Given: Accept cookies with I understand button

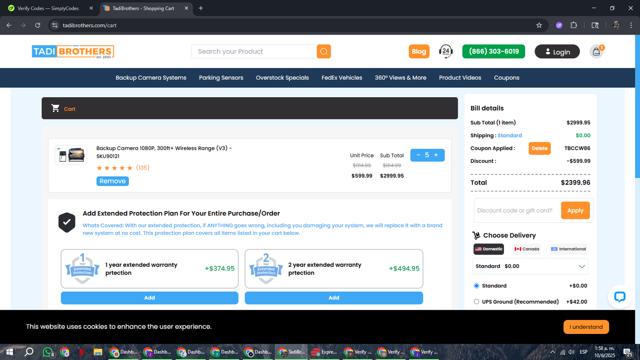Looking at the screenshot, I should tap(586, 327).
